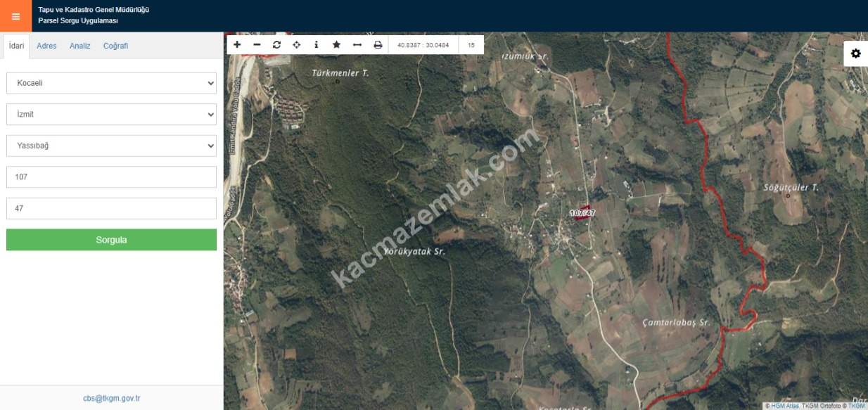Click the star favorites icon
This screenshot has width=868, height=410.
pyautogui.click(x=336, y=45)
